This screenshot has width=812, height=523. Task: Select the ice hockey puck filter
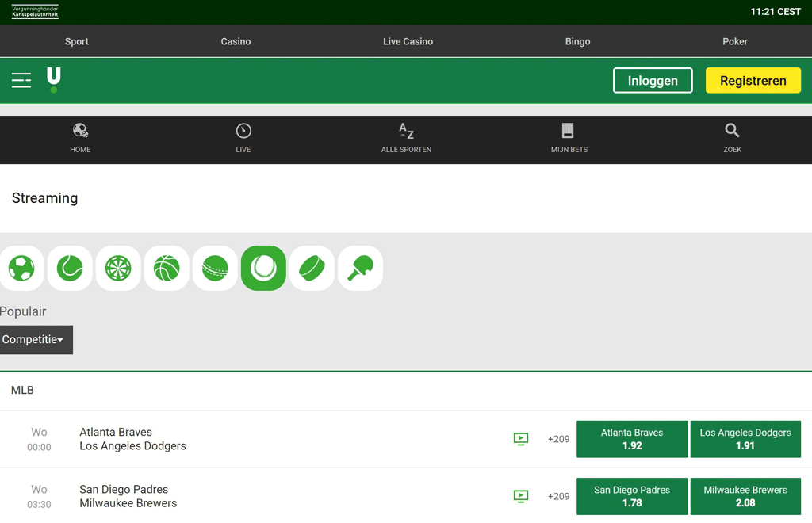pyautogui.click(x=312, y=268)
